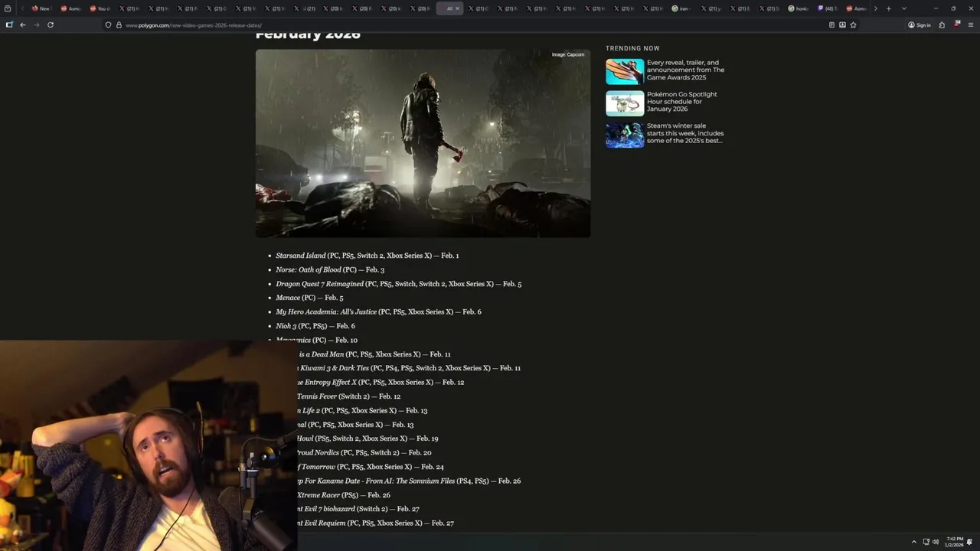980x551 pixels.
Task: Show hidden system tray icons
Action: (x=913, y=542)
